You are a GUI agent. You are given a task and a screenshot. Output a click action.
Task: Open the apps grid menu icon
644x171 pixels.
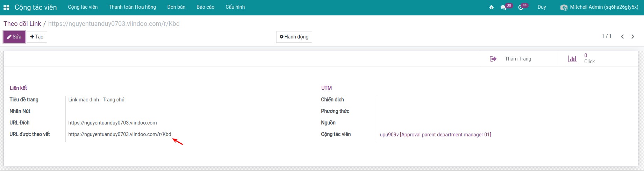[6, 7]
